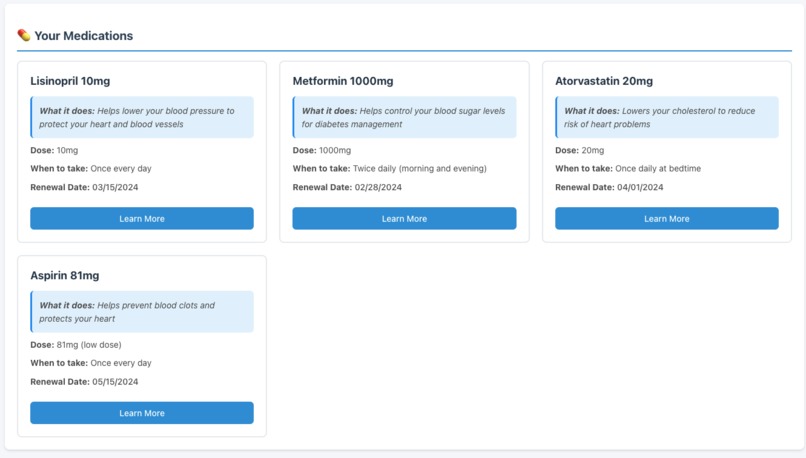Click the pill icon beside Your Medications

(24, 35)
